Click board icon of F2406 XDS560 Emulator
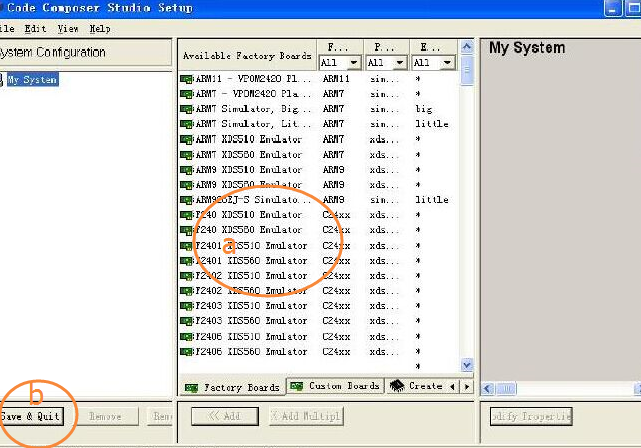This screenshot has height=448, width=641. (186, 352)
